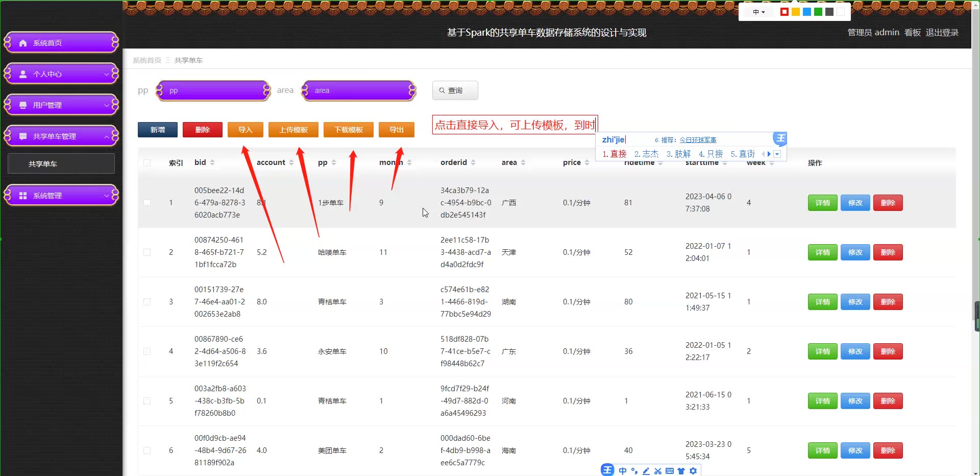980x476 pixels.
Task: Click the IME handwriting pen icon
Action: [x=646, y=471]
